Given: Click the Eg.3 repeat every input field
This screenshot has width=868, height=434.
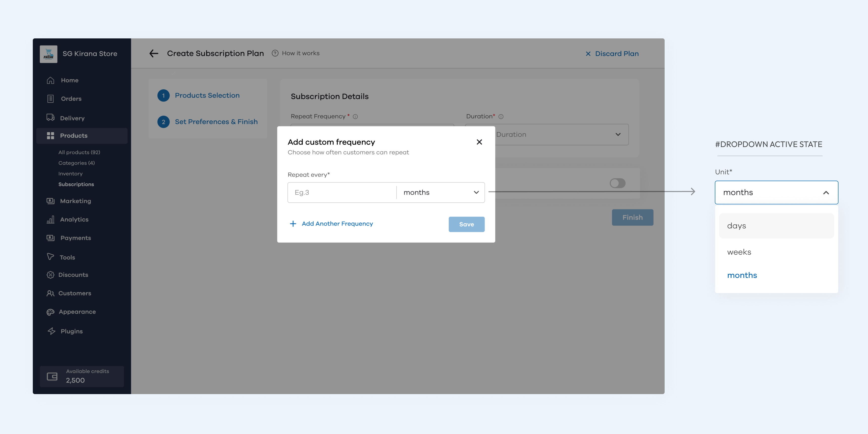Looking at the screenshot, I should [x=342, y=192].
